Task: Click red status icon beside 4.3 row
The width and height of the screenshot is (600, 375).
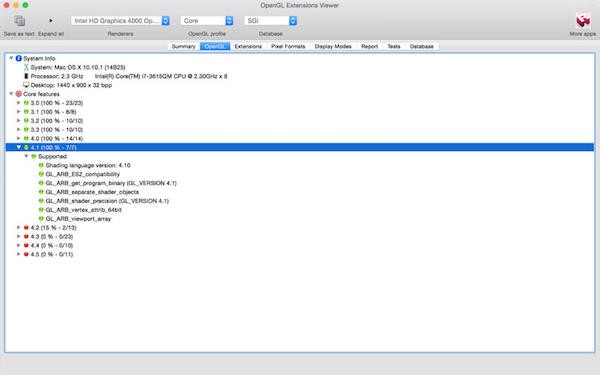Action: point(26,236)
